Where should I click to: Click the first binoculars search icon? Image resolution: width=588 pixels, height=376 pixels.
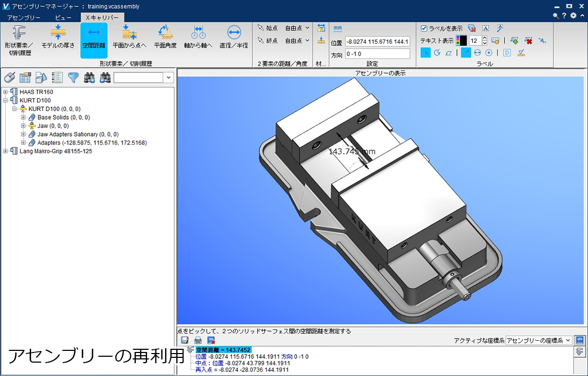click(x=89, y=77)
